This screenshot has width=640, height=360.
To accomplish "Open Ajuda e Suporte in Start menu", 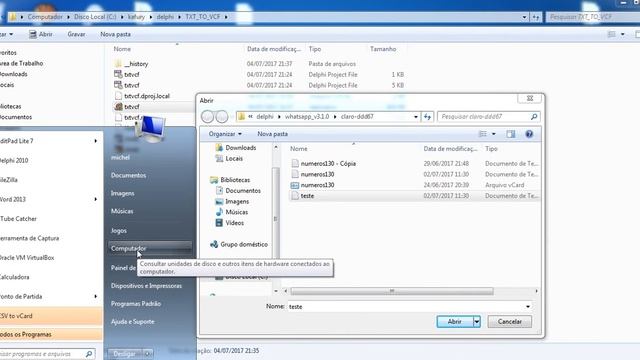I will 132,322.
